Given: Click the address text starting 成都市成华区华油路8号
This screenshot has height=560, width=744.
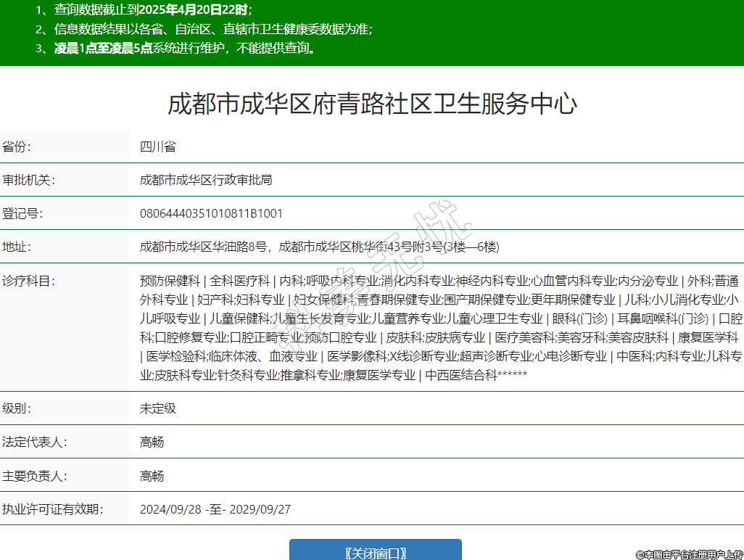Looking at the screenshot, I should tap(319, 247).
